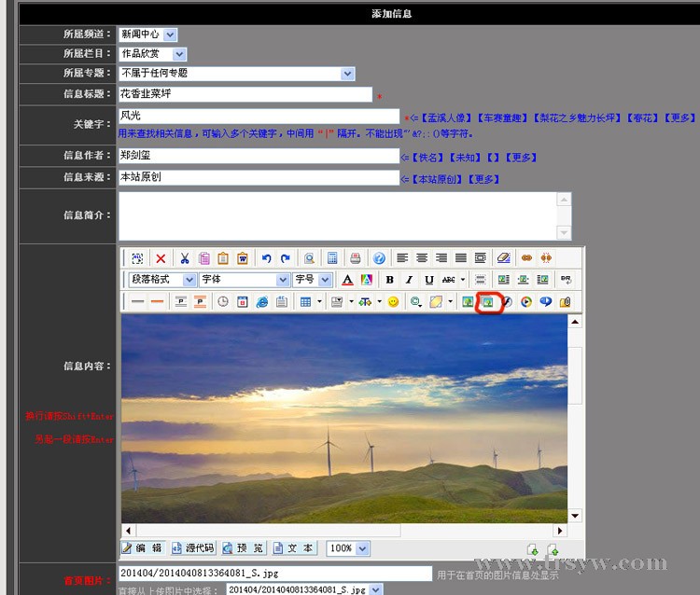Click the Print icon in editor toolbar
Image resolution: width=700 pixels, height=595 pixels.
(356, 258)
